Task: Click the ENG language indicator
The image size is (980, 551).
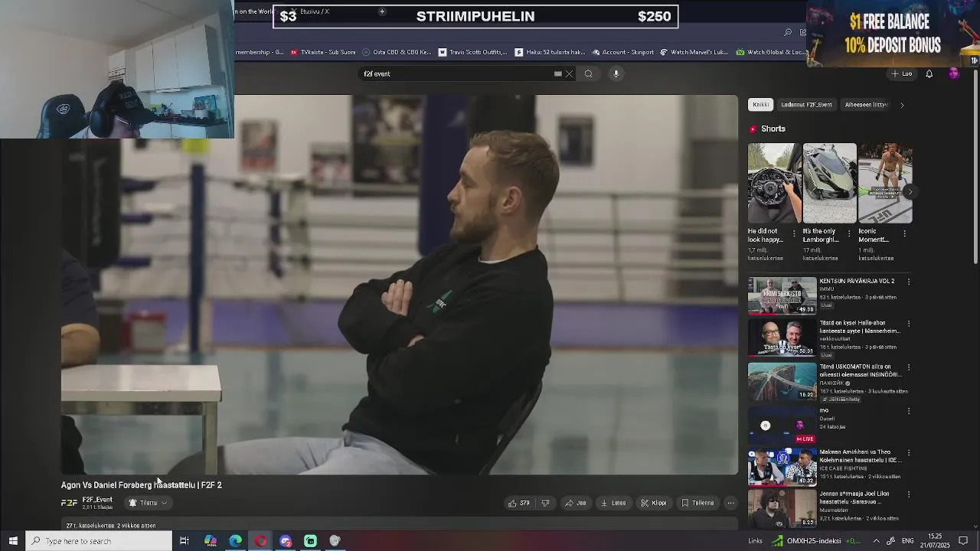Action: tap(908, 541)
